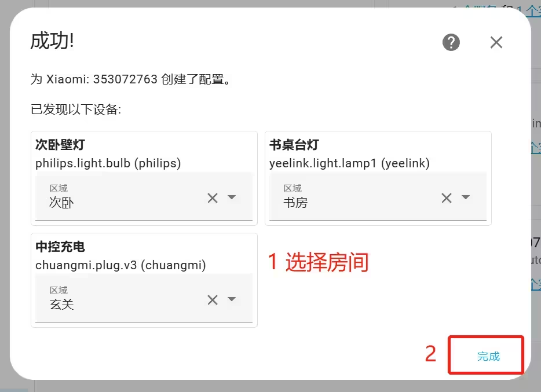Expand area dropdown arrow for 中控充电
Screen dimensions: 541x392
click(x=232, y=299)
